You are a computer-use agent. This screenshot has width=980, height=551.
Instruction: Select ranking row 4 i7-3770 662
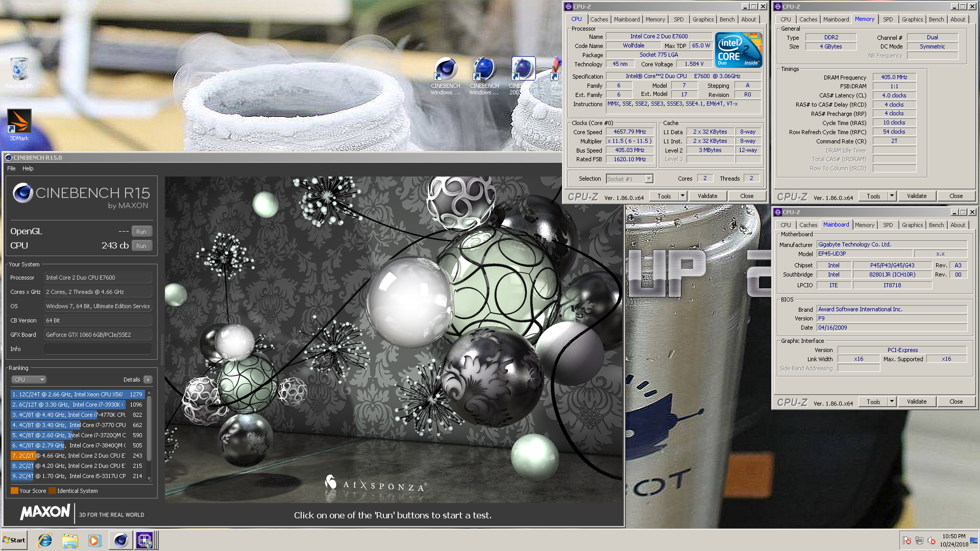pos(78,425)
